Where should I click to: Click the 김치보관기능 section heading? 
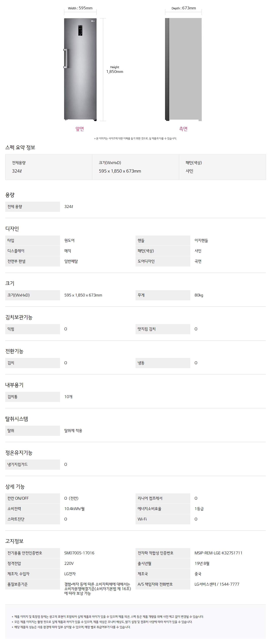19,318
